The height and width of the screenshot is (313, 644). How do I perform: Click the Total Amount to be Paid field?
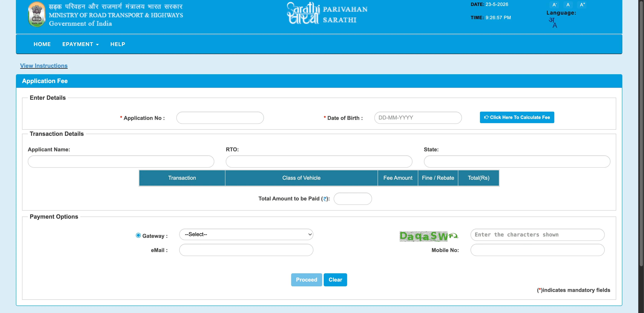coord(353,199)
